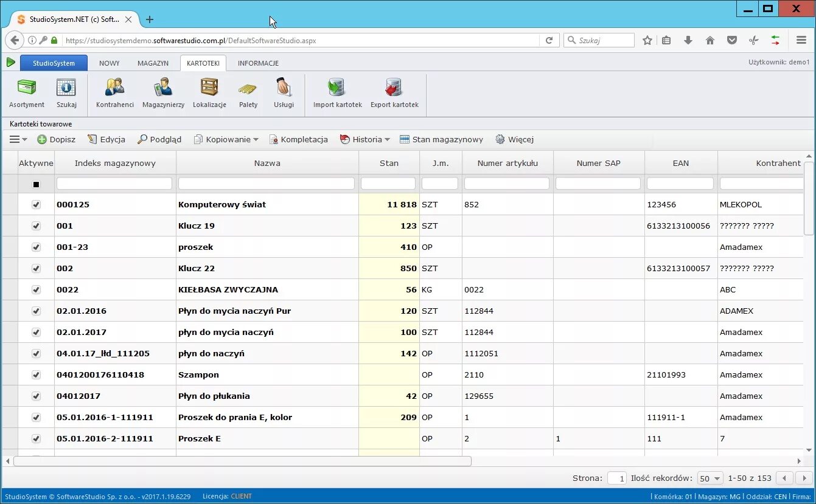Open the browser hamburger menu
816x504 pixels.
(x=801, y=40)
